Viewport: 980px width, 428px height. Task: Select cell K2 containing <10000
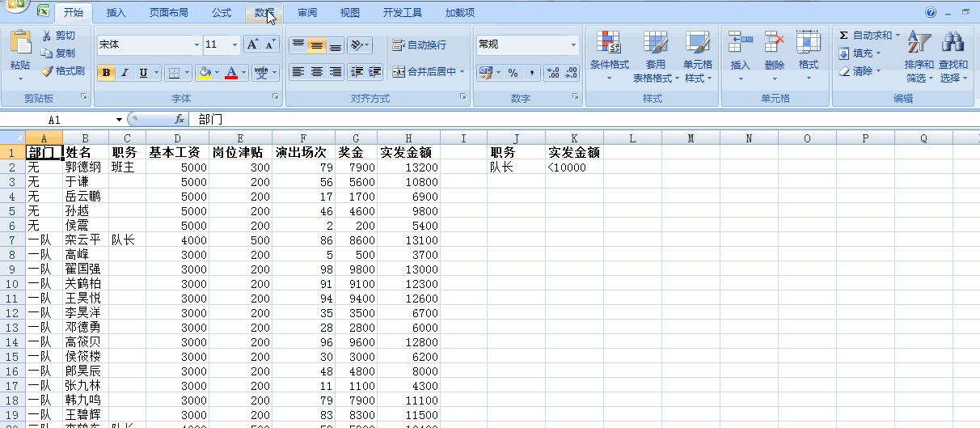click(574, 167)
